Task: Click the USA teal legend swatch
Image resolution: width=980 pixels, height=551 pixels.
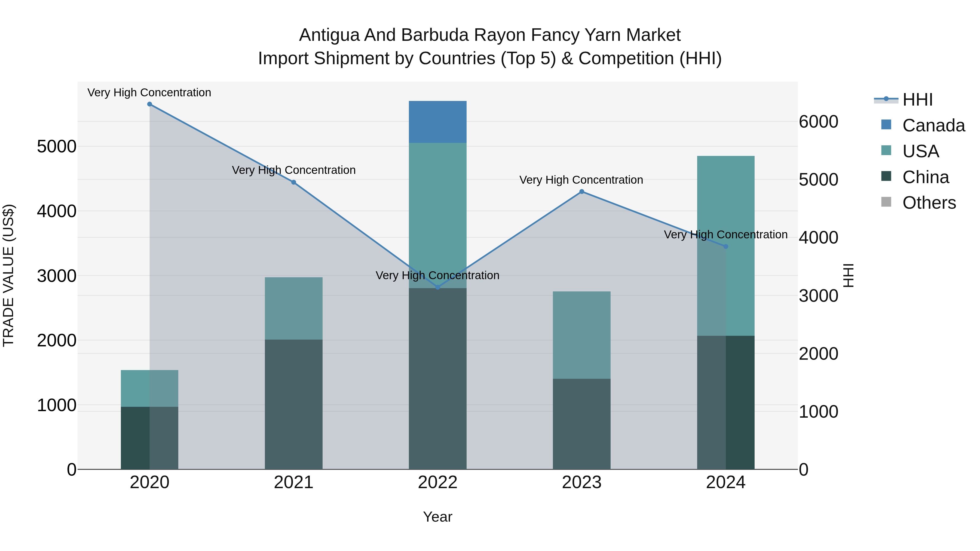Action: [x=886, y=150]
